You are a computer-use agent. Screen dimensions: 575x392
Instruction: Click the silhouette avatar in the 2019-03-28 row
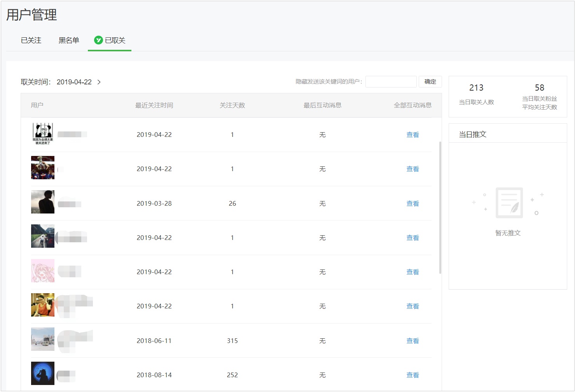pyautogui.click(x=43, y=202)
